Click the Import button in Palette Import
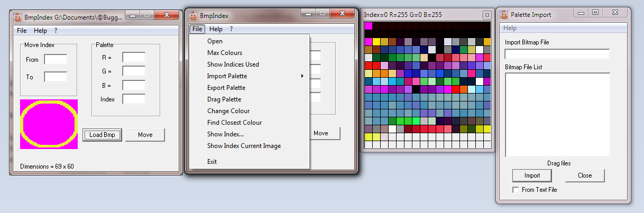The width and height of the screenshot is (644, 213). [532, 175]
